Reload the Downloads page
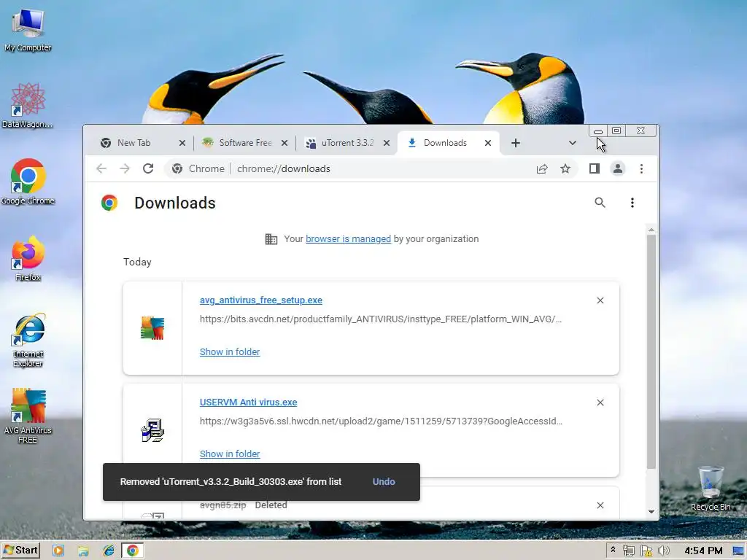Image resolution: width=747 pixels, height=560 pixels. click(148, 168)
